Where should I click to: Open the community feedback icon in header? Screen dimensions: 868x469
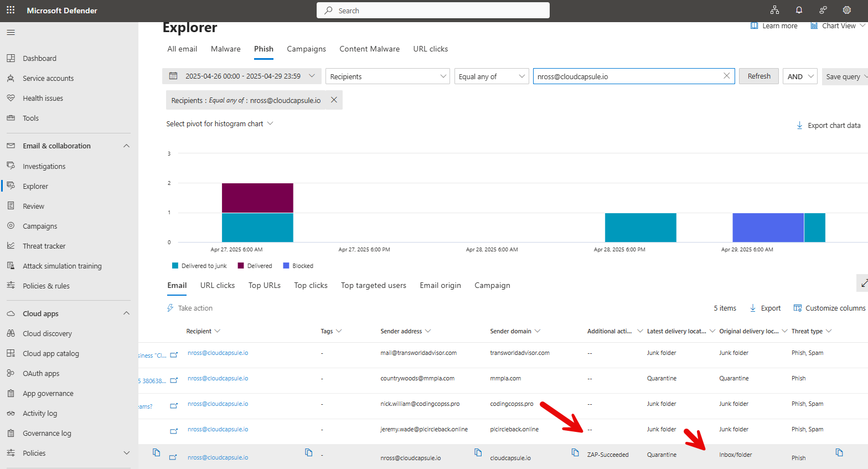(823, 10)
